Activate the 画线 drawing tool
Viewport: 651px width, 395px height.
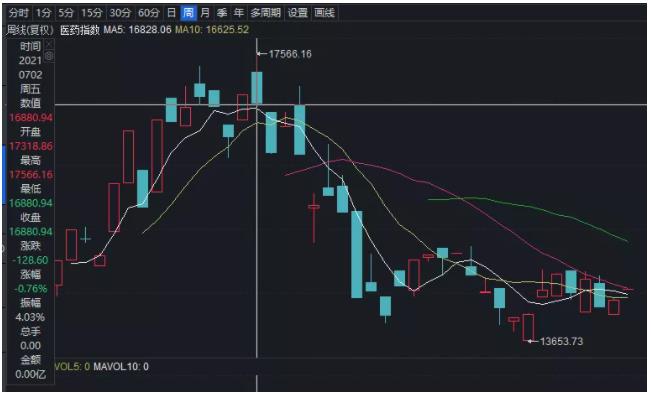[324, 13]
